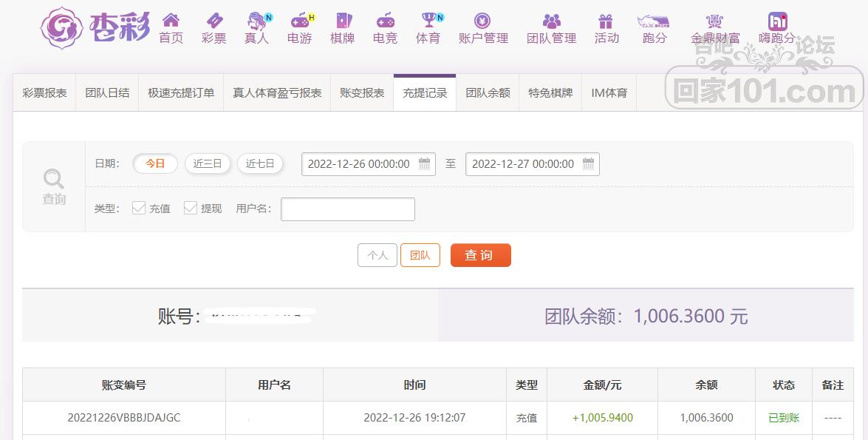Click the balance cell 1,006.3600

coord(706,418)
